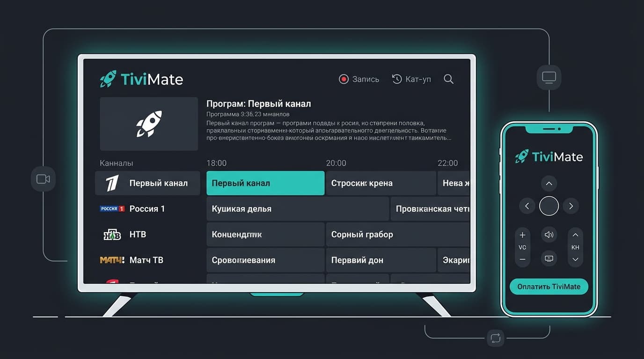Tap the right arrow on phone remote
The image size is (644, 359).
point(571,206)
